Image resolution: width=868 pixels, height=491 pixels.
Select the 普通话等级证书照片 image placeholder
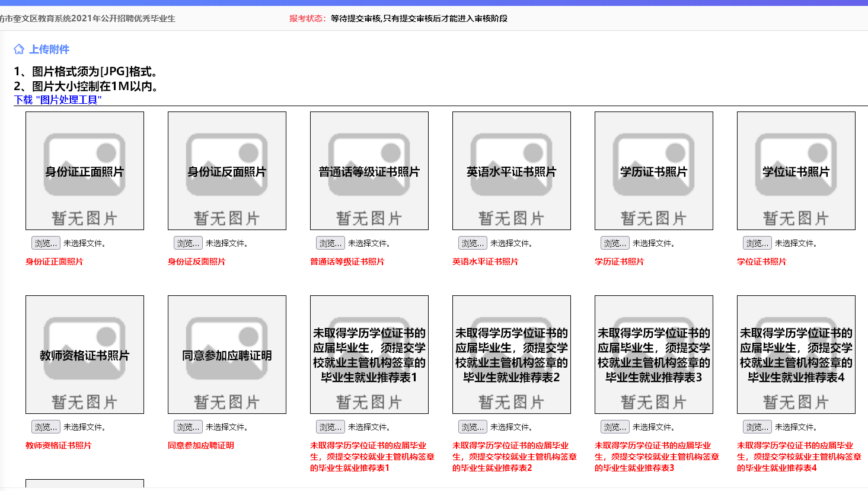[369, 171]
